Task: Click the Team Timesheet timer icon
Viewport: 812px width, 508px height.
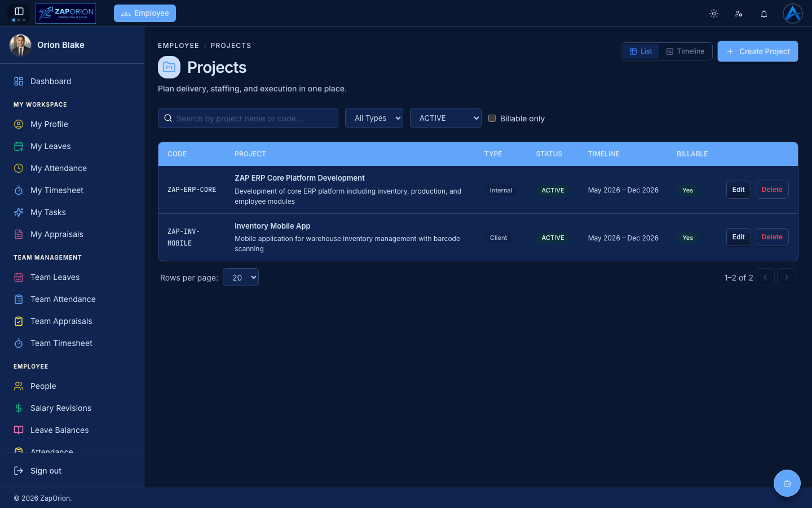Action: 19,343
